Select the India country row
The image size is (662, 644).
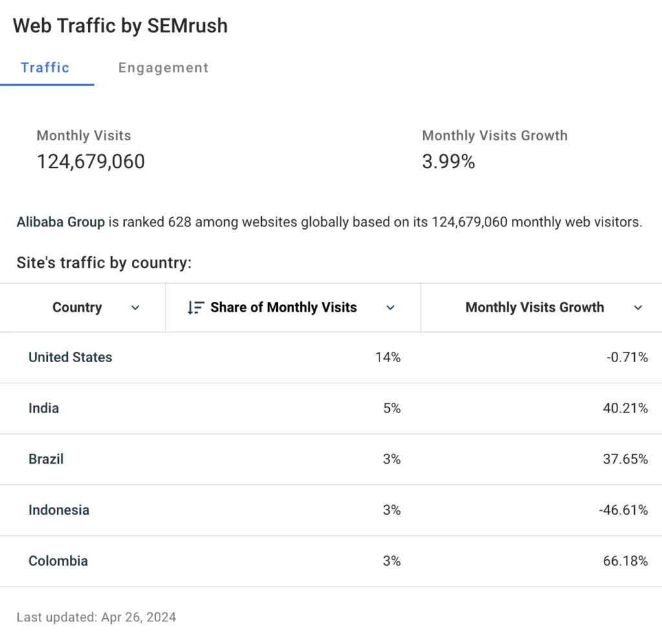click(x=44, y=409)
